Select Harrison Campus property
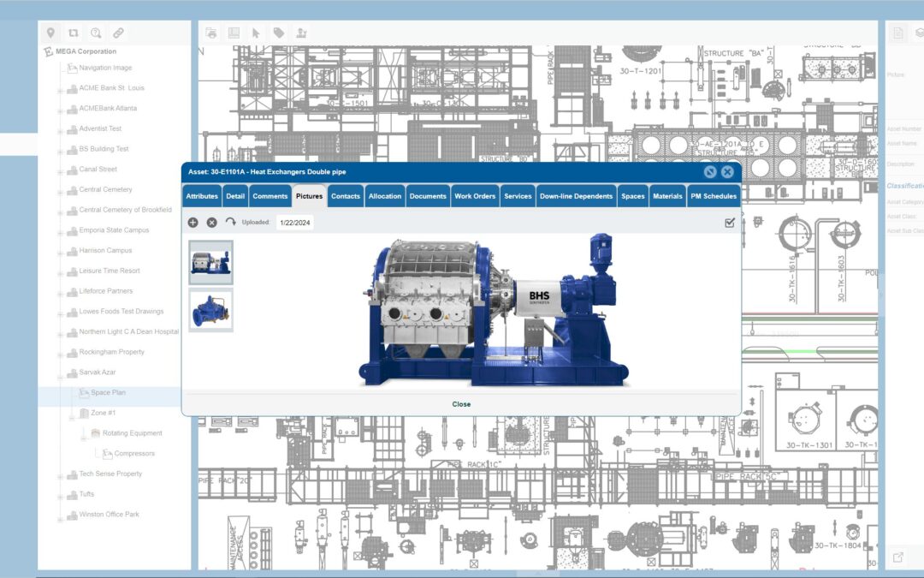 click(x=105, y=250)
